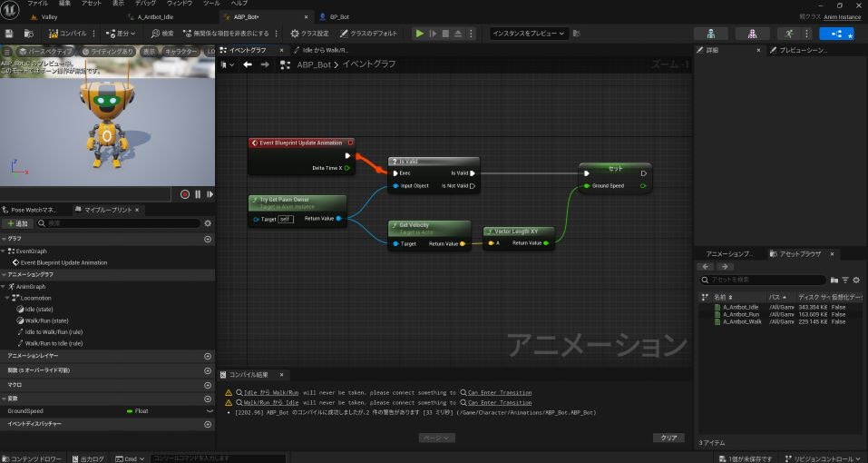Screen dimensions: 868x463
Task: Step the preview forward one frame
Action: pos(210,194)
